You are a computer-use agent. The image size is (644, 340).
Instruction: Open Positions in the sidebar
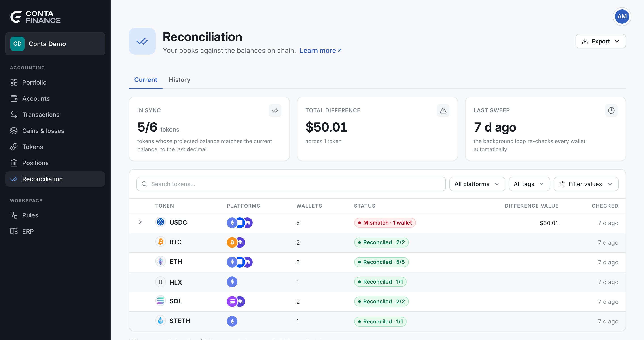click(x=55, y=163)
